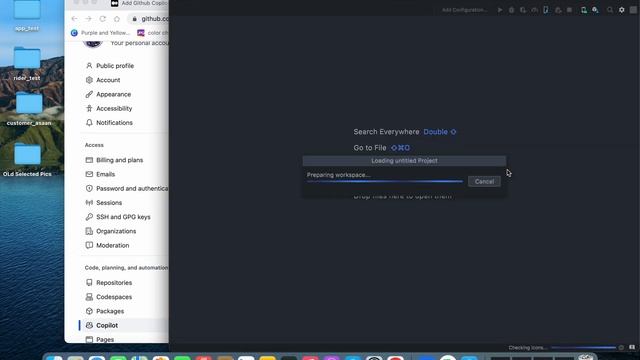Image resolution: width=640 pixels, height=360 pixels.
Task: Open Billing and plans in GitHub sidebar
Action: click(x=114, y=160)
